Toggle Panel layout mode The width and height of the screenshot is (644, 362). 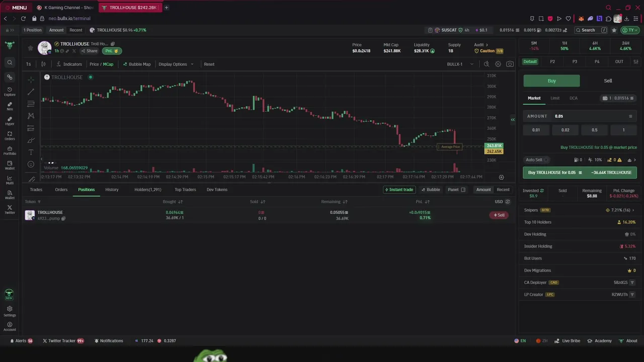pyautogui.click(x=456, y=190)
